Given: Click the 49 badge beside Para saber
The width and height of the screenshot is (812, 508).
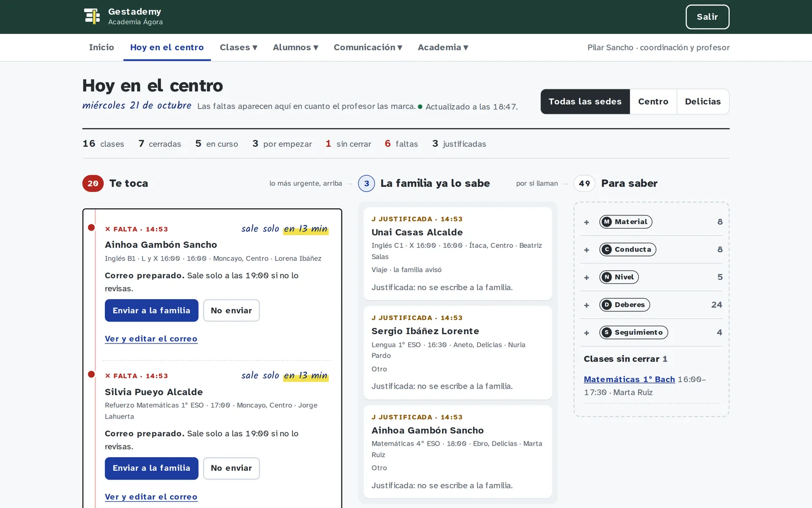Looking at the screenshot, I should pos(584,183).
